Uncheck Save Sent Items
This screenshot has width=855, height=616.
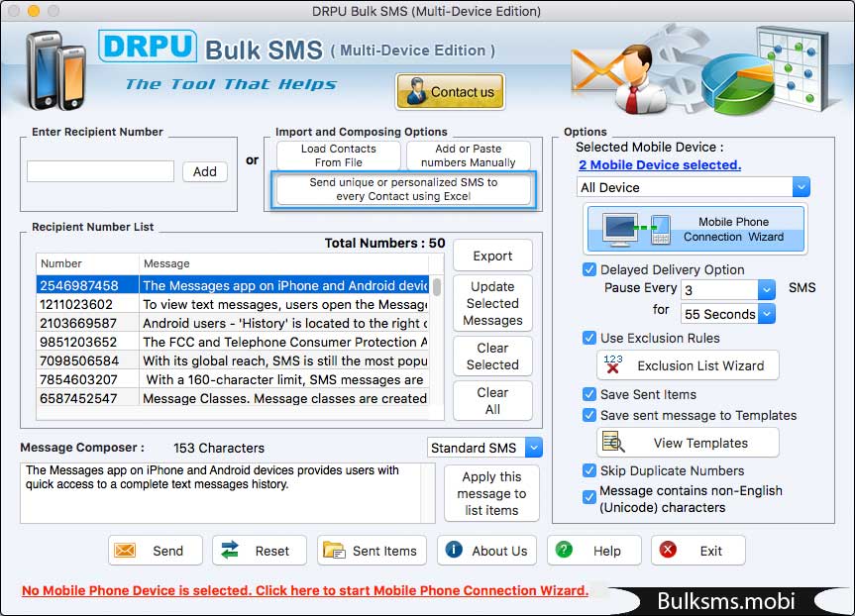pos(588,394)
